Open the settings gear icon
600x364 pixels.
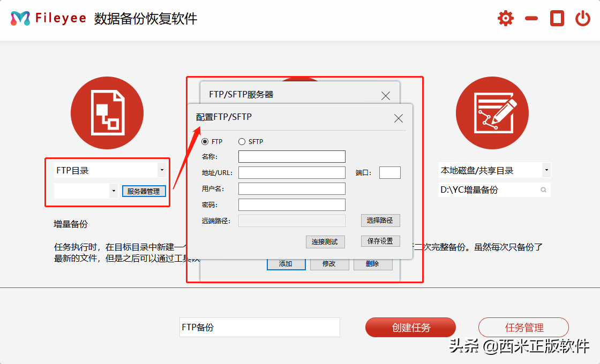coord(505,18)
